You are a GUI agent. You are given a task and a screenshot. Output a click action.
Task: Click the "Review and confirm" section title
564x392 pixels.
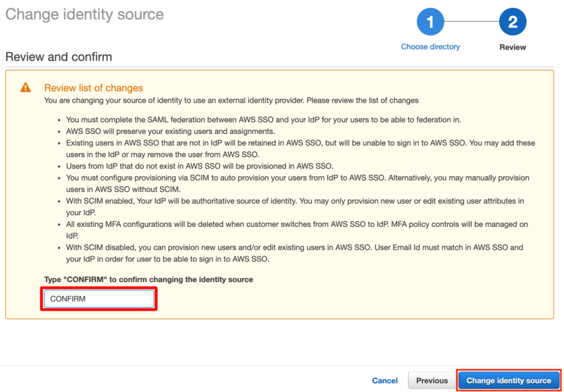point(58,57)
